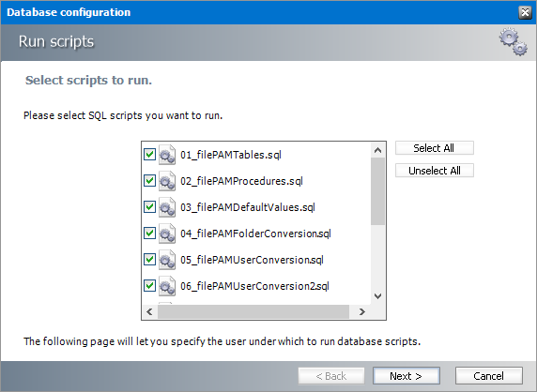Click the horizontal scrollbar left arrow
This screenshot has height=392, width=537.
149,311
